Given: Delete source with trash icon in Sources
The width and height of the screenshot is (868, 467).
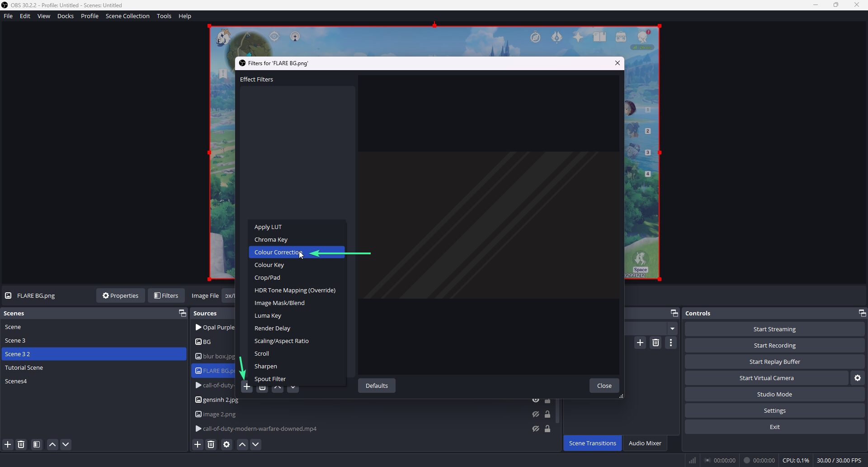Looking at the screenshot, I should pyautogui.click(x=211, y=444).
